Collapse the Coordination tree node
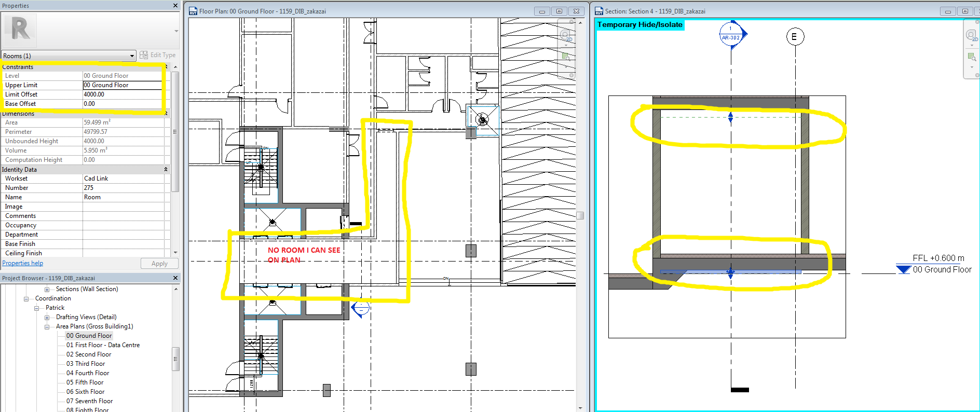Image resolution: width=980 pixels, height=412 pixels. [26, 299]
